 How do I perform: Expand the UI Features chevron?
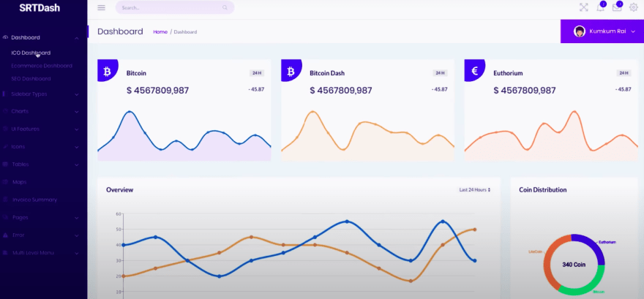(77, 129)
